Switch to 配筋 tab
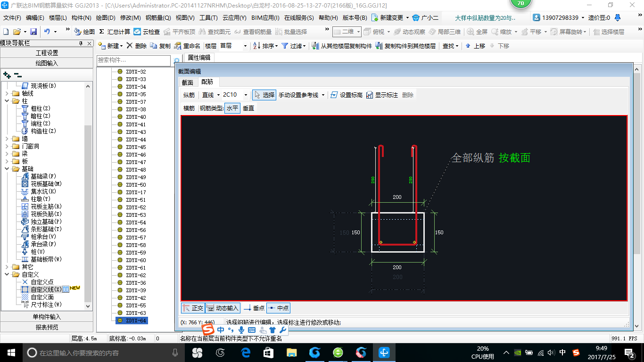 (x=207, y=82)
